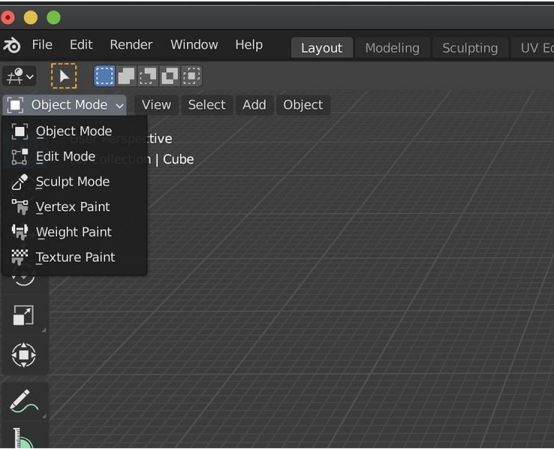The image size is (554, 449).
Task: Choose Intersect selection mode
Action: (191, 76)
